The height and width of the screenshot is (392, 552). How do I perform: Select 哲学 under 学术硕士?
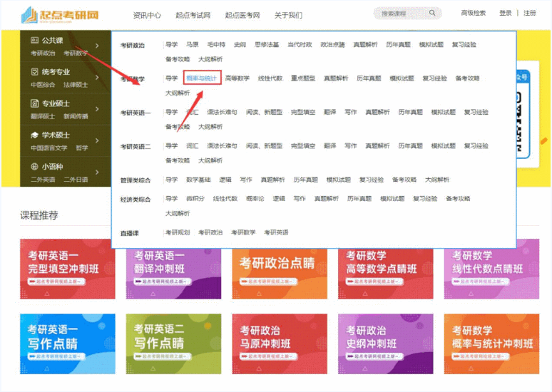(x=82, y=148)
